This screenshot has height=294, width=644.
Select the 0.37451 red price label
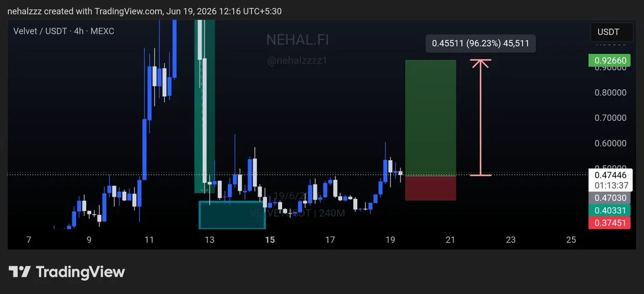coord(609,224)
